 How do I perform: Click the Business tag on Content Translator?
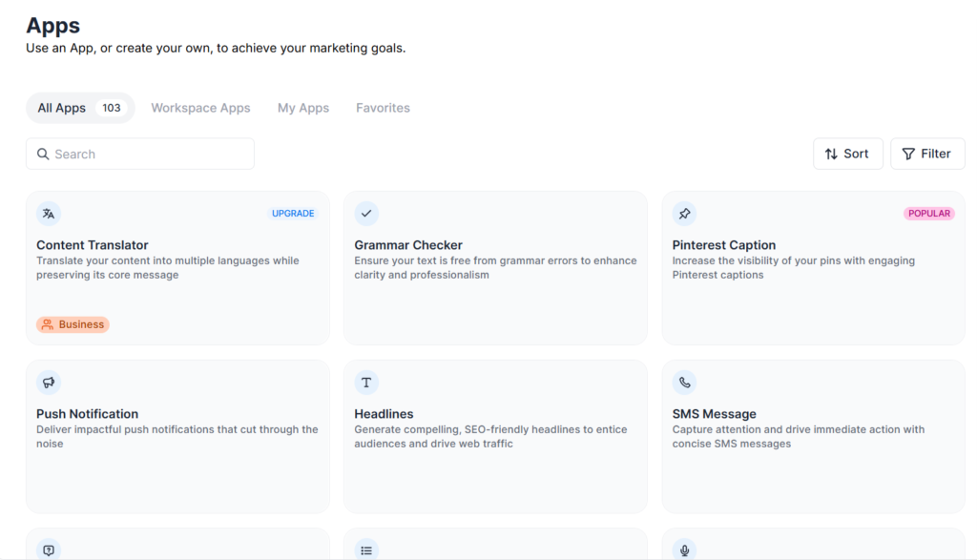pos(73,324)
